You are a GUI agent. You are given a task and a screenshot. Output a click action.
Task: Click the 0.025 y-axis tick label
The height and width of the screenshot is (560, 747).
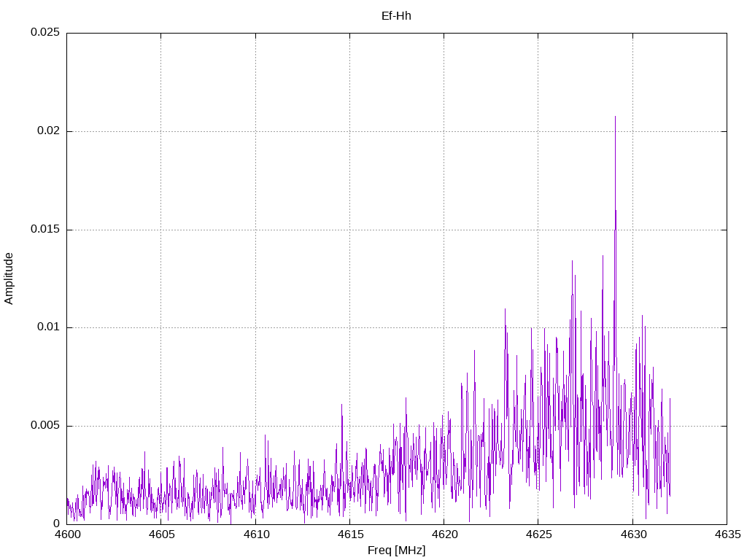[44, 33]
